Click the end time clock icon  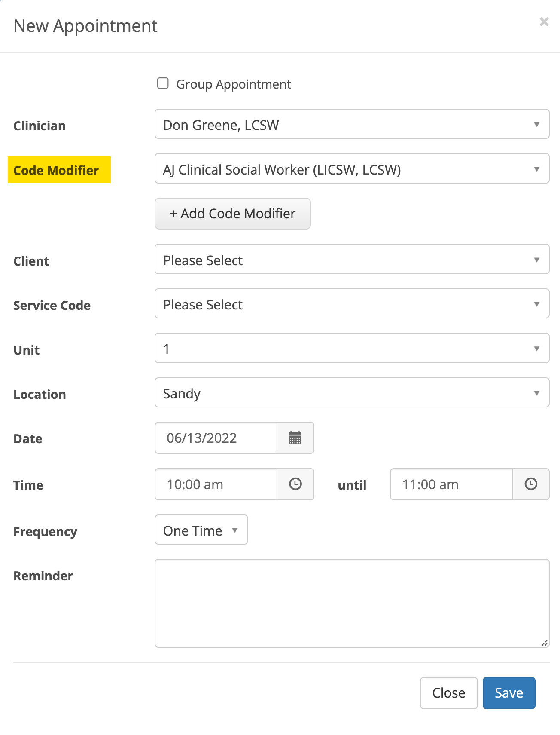click(531, 484)
